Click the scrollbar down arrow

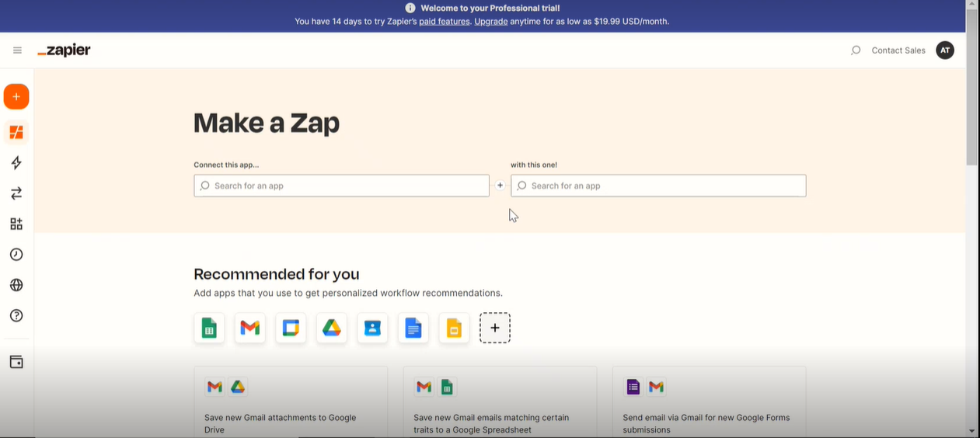click(x=972, y=431)
